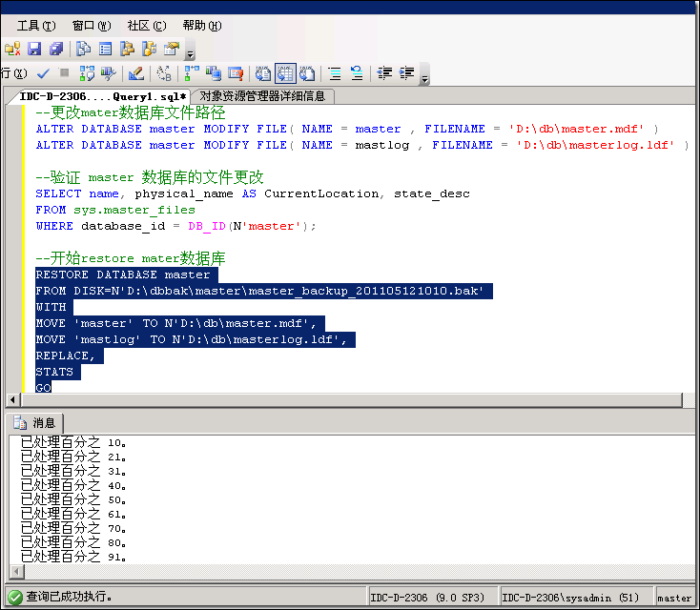Switch output to Results to File

307,73
